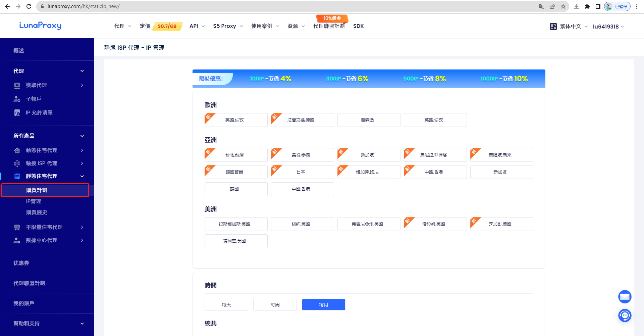Open the browser extensions puzzle icon
The image size is (644, 336).
coord(587,6)
